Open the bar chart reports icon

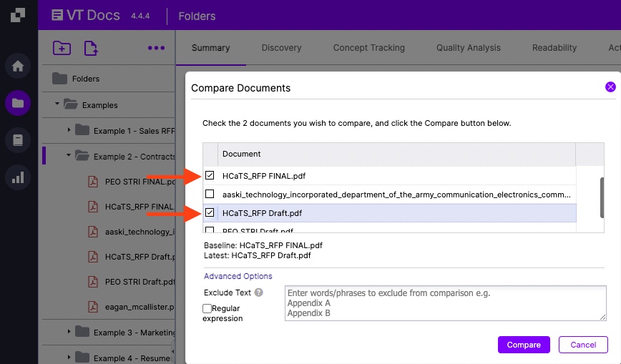coord(18,177)
